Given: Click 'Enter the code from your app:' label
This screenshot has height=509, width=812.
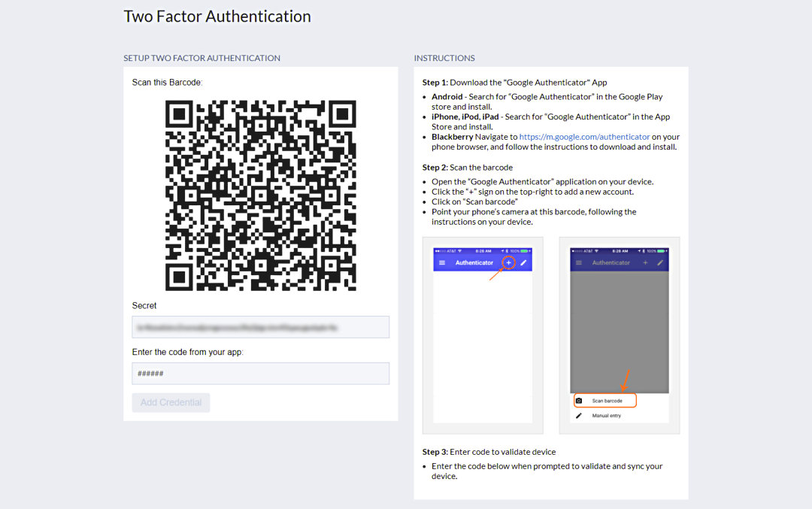Looking at the screenshot, I should click(187, 352).
